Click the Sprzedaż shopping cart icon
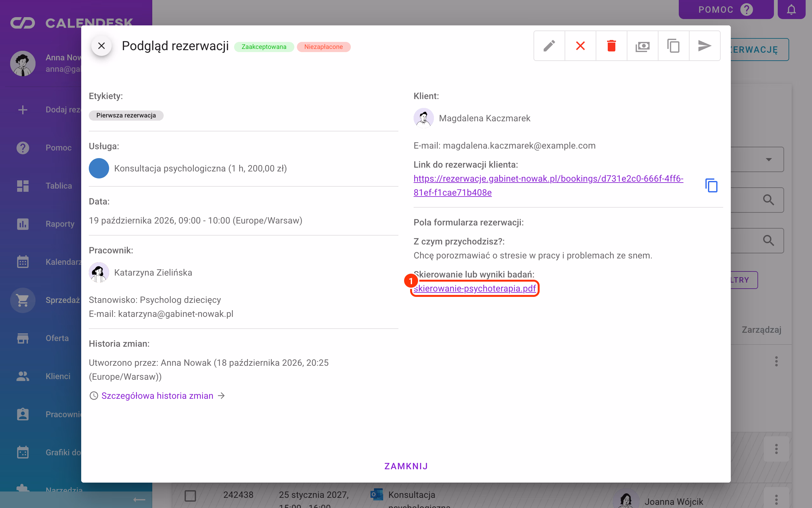Viewport: 812px width, 508px height. (23, 300)
